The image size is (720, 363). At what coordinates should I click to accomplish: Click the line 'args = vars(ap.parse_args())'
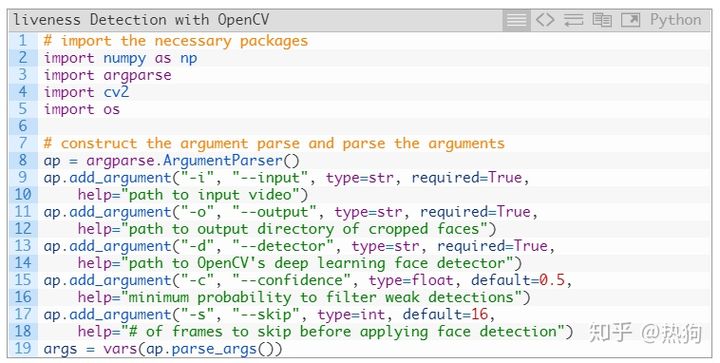(163, 349)
